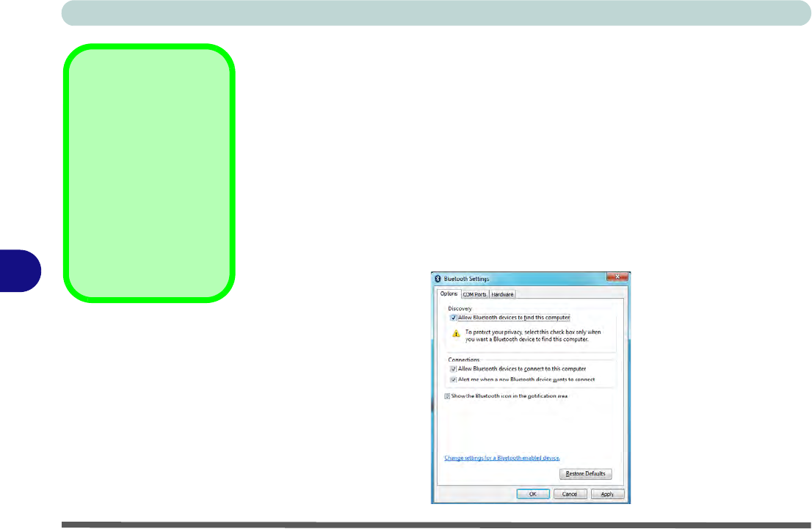Click the Discovery group label
The width and height of the screenshot is (812, 529).
pos(460,308)
